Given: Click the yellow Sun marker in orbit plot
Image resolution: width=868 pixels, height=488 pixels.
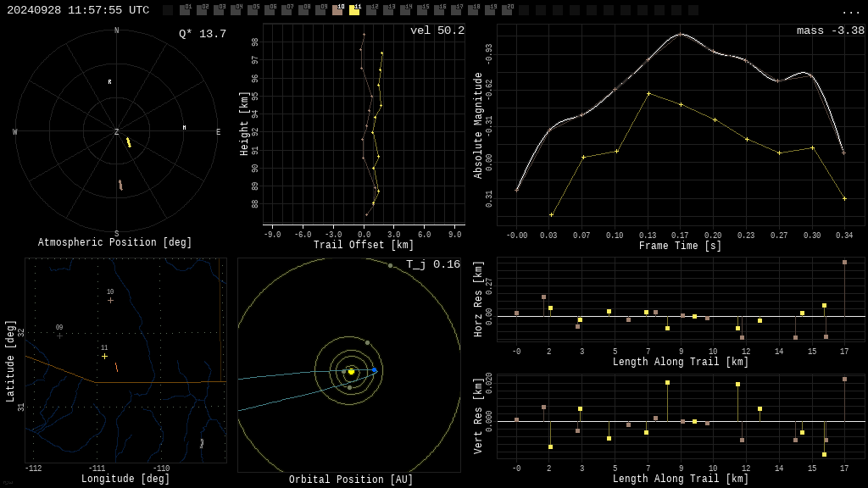Looking at the screenshot, I should [x=351, y=371].
